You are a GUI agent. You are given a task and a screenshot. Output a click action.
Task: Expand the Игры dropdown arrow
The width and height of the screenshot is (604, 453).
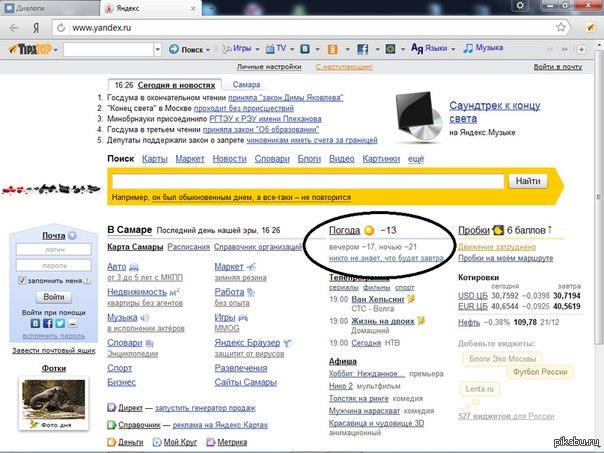point(257,50)
